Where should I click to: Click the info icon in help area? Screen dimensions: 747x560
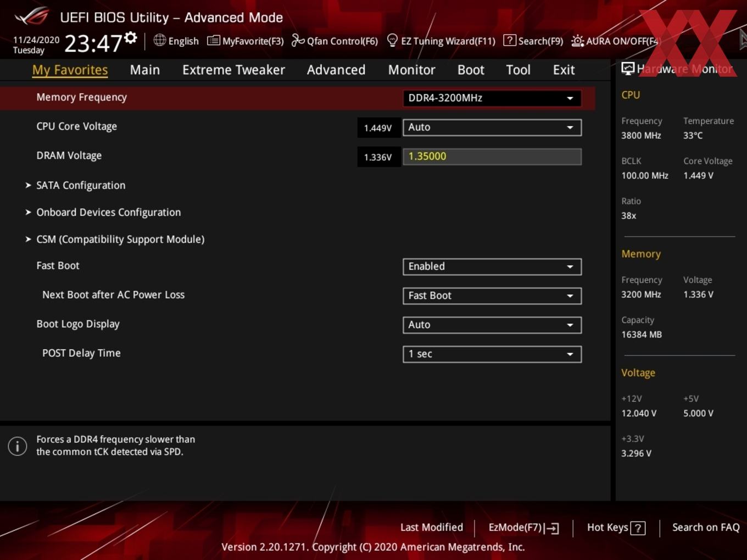(x=18, y=446)
